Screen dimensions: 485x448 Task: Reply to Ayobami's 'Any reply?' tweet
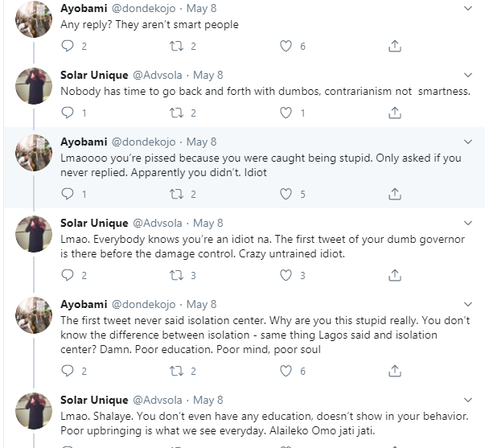click(68, 47)
